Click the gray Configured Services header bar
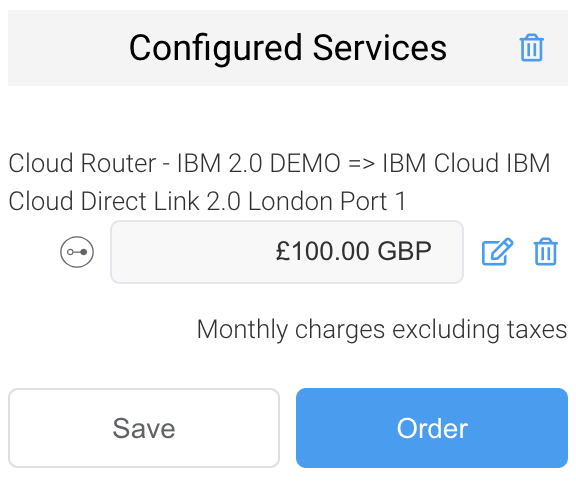The height and width of the screenshot is (484, 576). click(x=288, y=48)
